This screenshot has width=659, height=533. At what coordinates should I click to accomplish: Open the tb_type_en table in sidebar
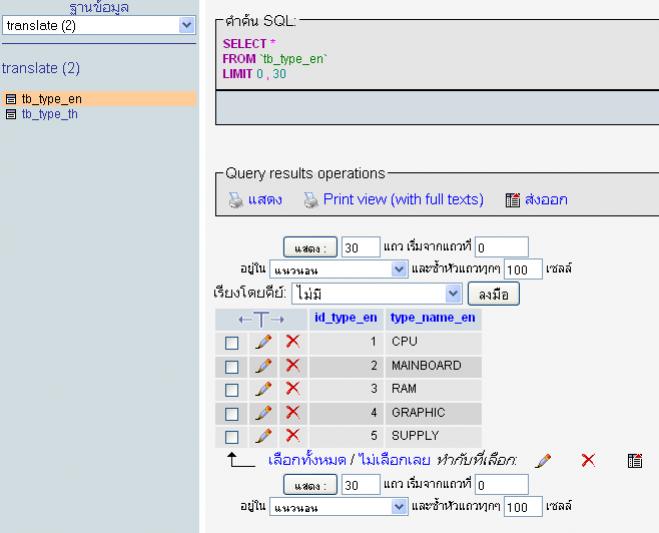click(52, 99)
